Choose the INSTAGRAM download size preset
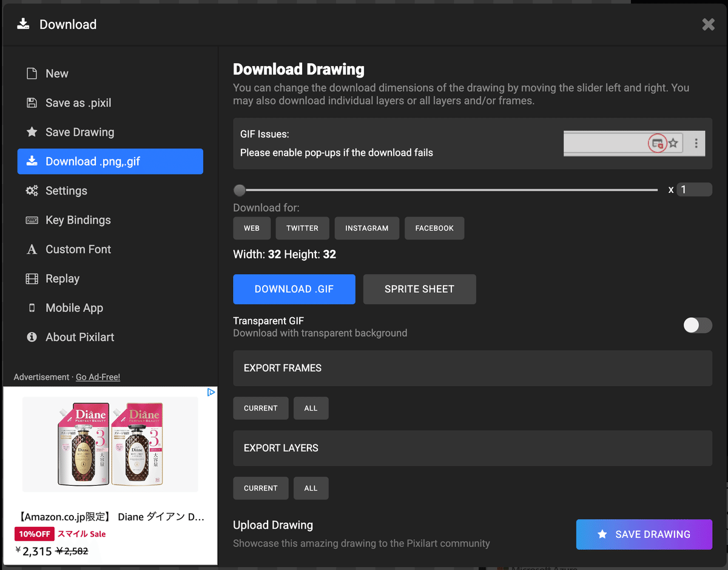 [x=366, y=229]
